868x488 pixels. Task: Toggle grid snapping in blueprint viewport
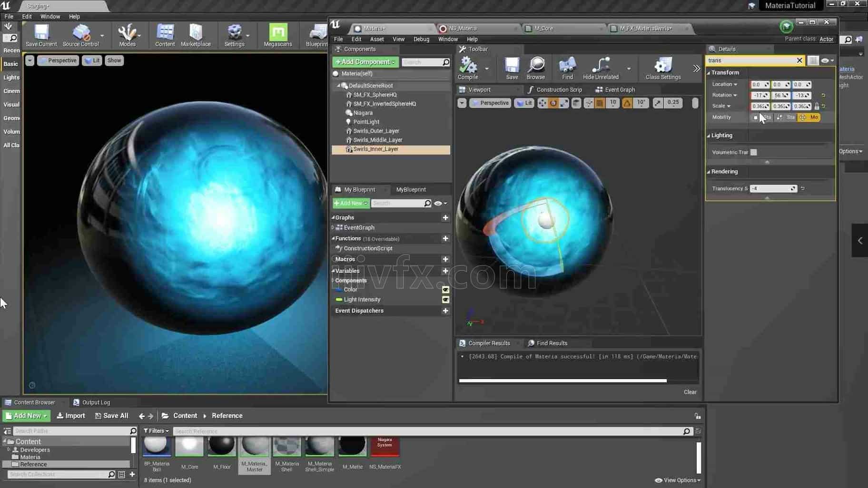pos(600,103)
